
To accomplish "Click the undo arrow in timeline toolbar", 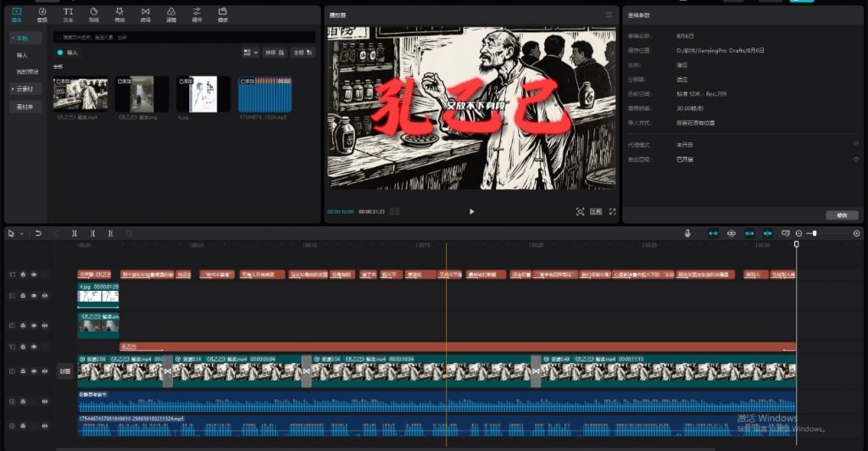I will pyautogui.click(x=38, y=233).
